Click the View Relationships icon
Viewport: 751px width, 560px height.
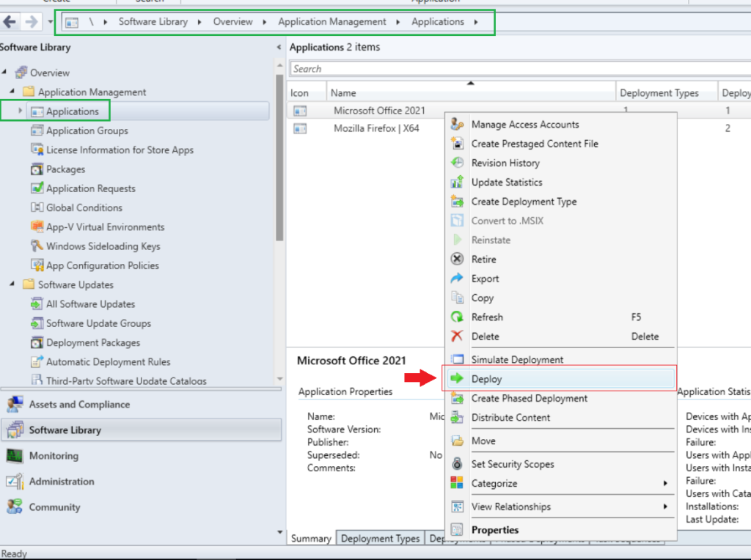point(457,506)
